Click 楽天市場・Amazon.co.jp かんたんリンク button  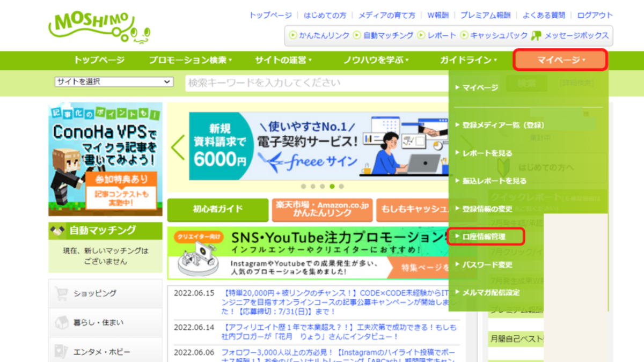322,210
